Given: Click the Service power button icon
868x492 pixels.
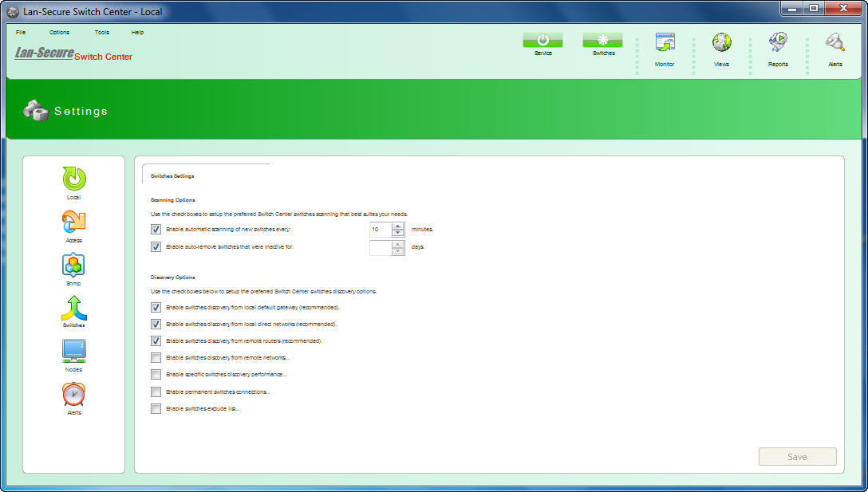Looking at the screenshot, I should [543, 40].
